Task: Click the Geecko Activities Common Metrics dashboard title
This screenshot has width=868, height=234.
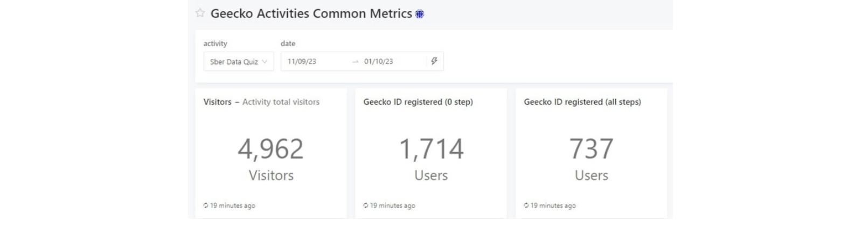Action: coord(311,13)
